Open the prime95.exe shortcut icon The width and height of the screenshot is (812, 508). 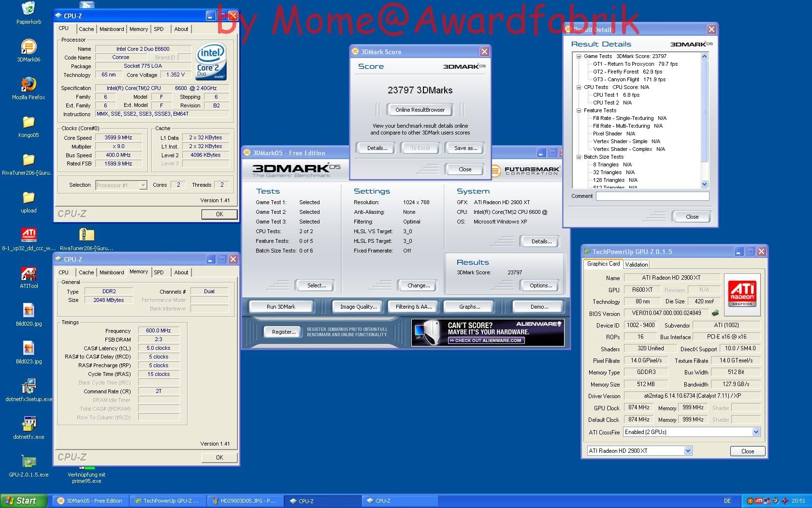point(87,468)
